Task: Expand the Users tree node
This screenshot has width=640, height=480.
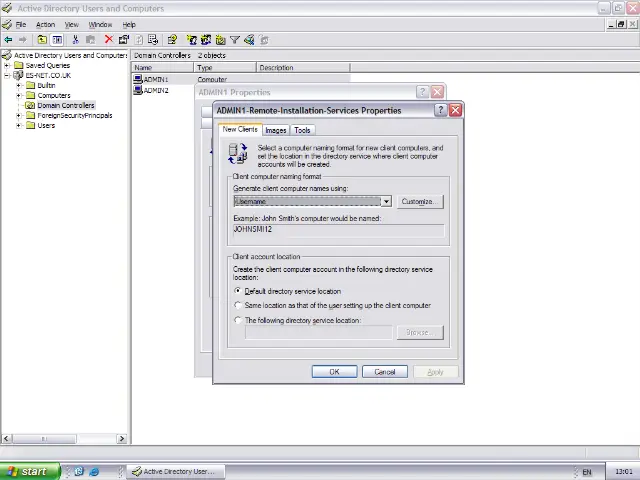Action: (x=19, y=125)
